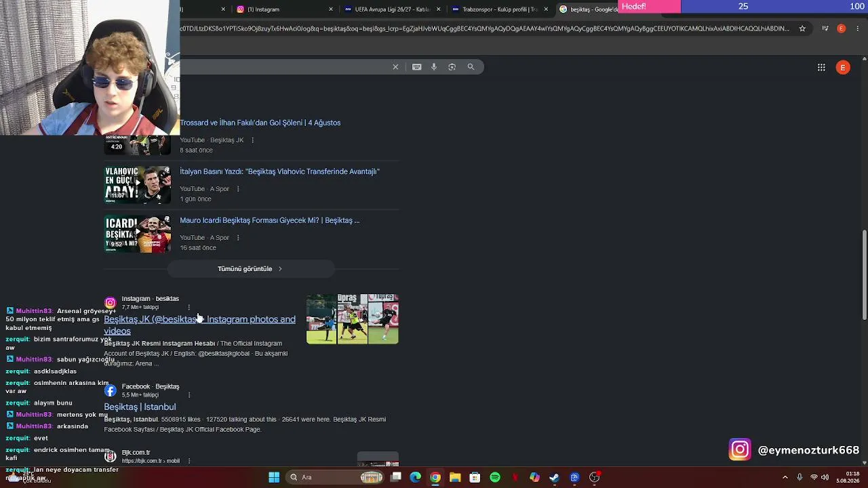Open more options for the bjk.com.tr result
Viewport: 868px width, 488px height.
189,461
